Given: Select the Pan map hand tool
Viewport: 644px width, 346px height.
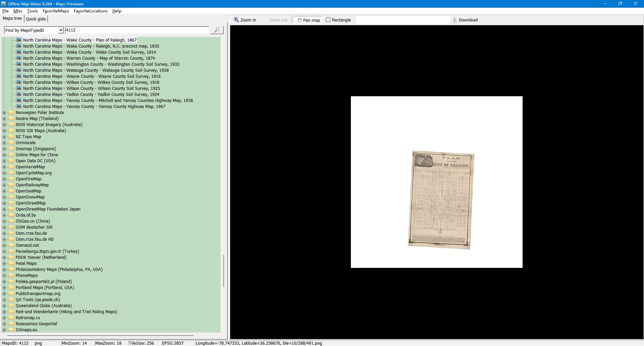Looking at the screenshot, I should coord(308,20).
